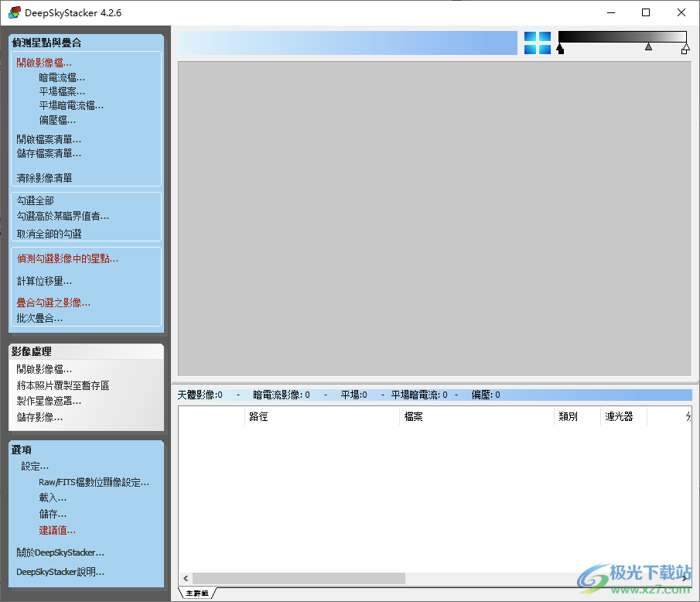Screen dimensions: 700x602
Task: Click 將本照片覆製至暫存區 copy option
Action: click(63, 385)
